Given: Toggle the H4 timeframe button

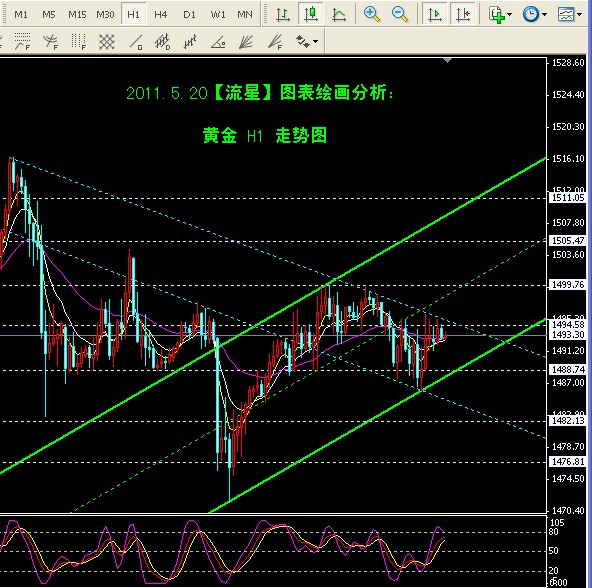Looking at the screenshot, I should click(x=160, y=14).
